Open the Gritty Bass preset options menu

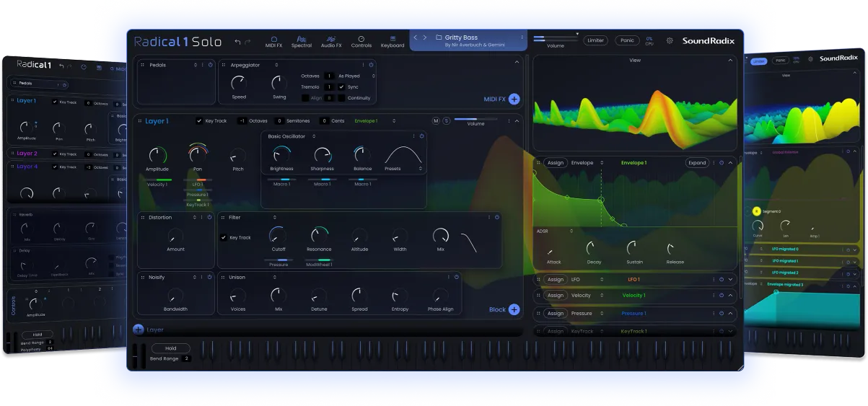[522, 37]
